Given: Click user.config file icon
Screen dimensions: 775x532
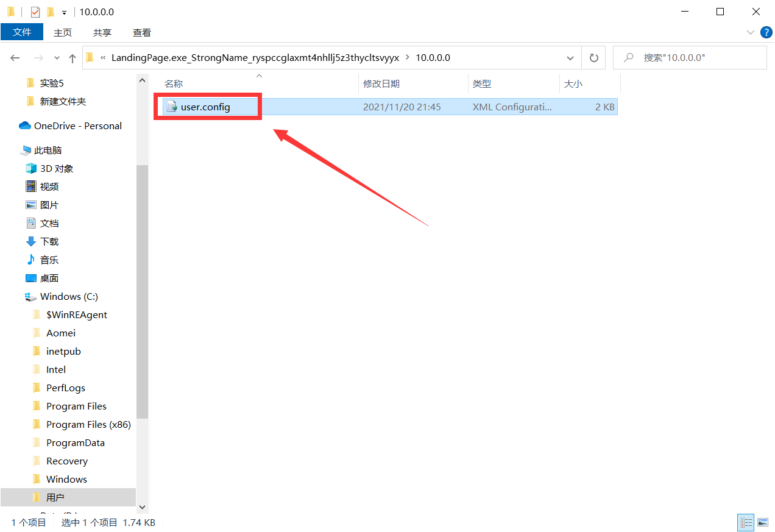Looking at the screenshot, I should pos(171,107).
